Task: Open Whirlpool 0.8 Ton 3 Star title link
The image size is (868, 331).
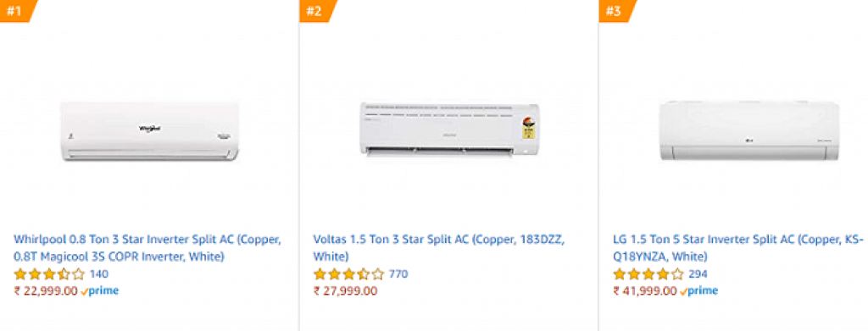Action: [x=147, y=248]
